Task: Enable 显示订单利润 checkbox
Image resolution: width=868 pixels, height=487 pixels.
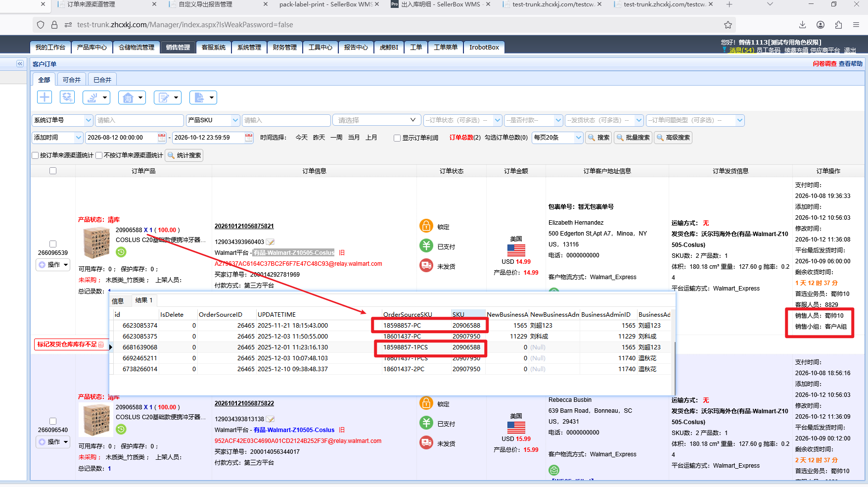Action: click(x=397, y=138)
